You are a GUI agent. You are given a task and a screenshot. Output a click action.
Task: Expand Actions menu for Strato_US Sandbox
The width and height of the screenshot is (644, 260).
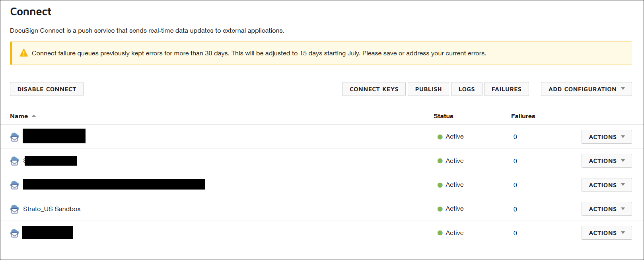pyautogui.click(x=606, y=209)
